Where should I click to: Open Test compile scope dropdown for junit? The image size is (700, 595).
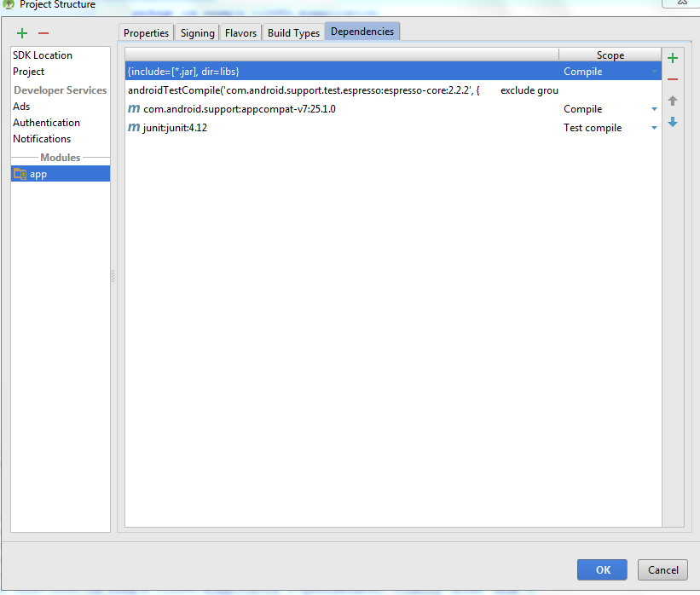click(654, 128)
